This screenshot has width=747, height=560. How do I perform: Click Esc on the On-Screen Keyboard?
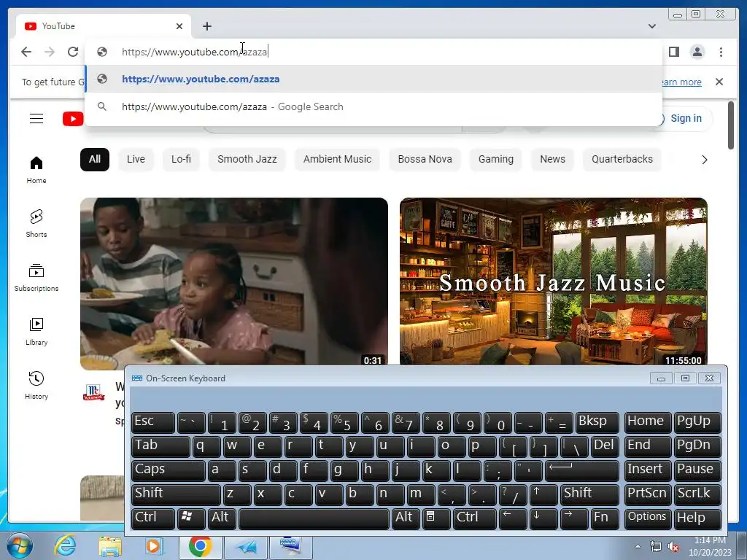coord(153,422)
